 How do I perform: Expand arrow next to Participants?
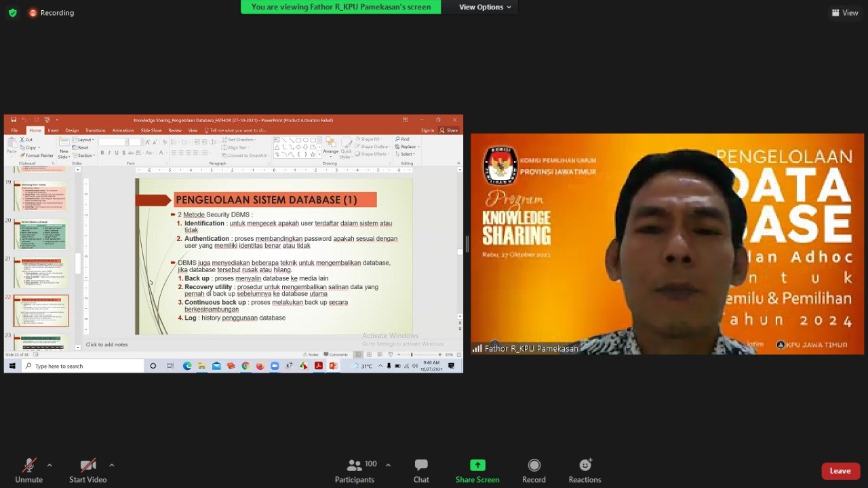[388, 465]
